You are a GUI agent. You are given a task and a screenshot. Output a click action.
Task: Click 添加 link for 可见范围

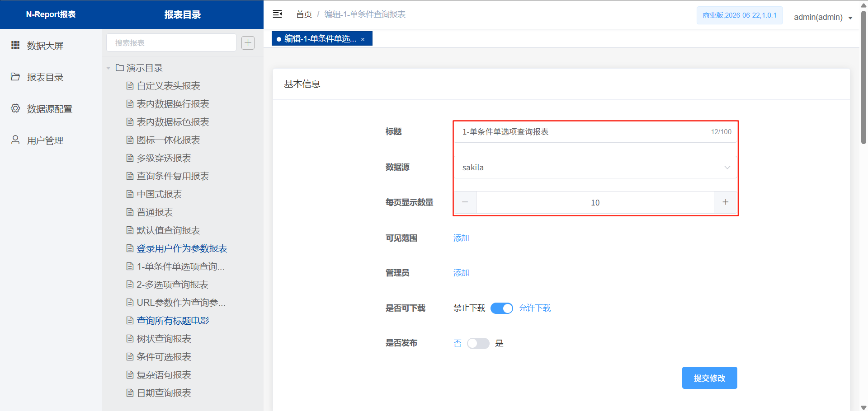pos(461,238)
